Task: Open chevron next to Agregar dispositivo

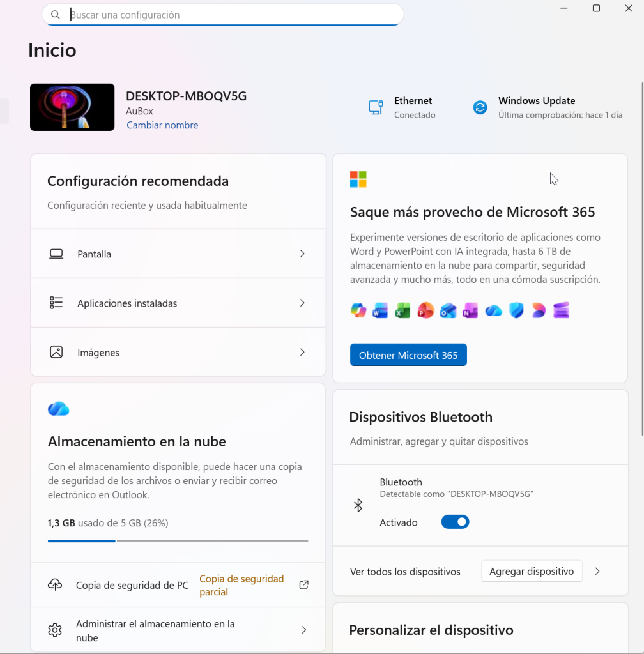Action: pyautogui.click(x=597, y=571)
